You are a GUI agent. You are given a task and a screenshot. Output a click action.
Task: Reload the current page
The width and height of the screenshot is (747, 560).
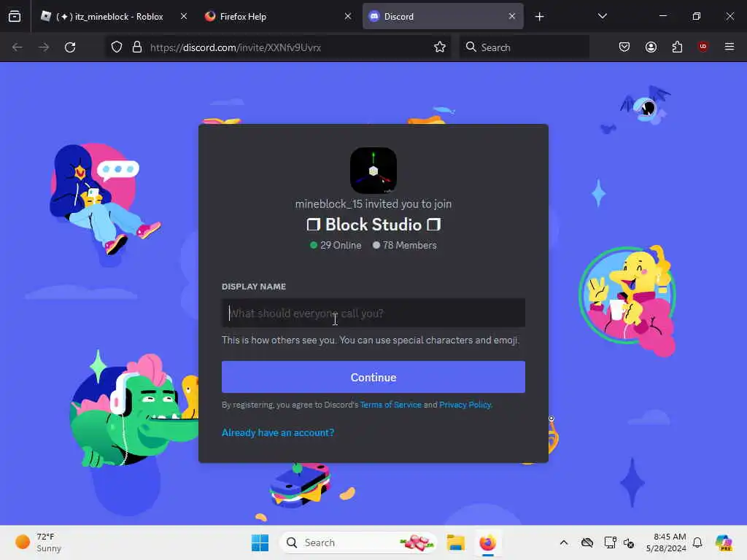(70, 47)
